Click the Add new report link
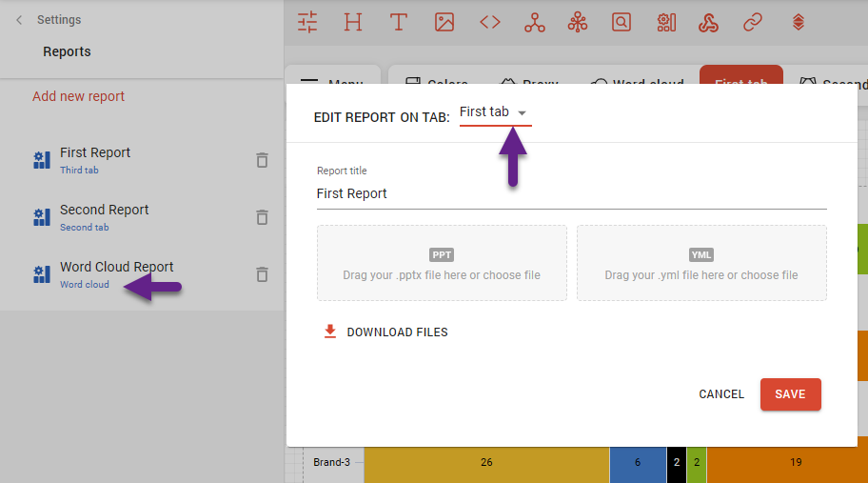Image resolution: width=868 pixels, height=483 pixels. [78, 96]
